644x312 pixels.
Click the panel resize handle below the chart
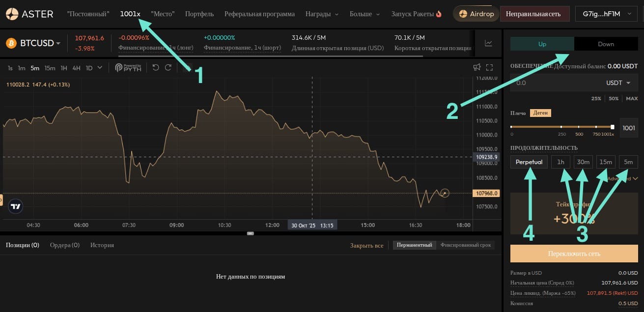tap(250, 233)
